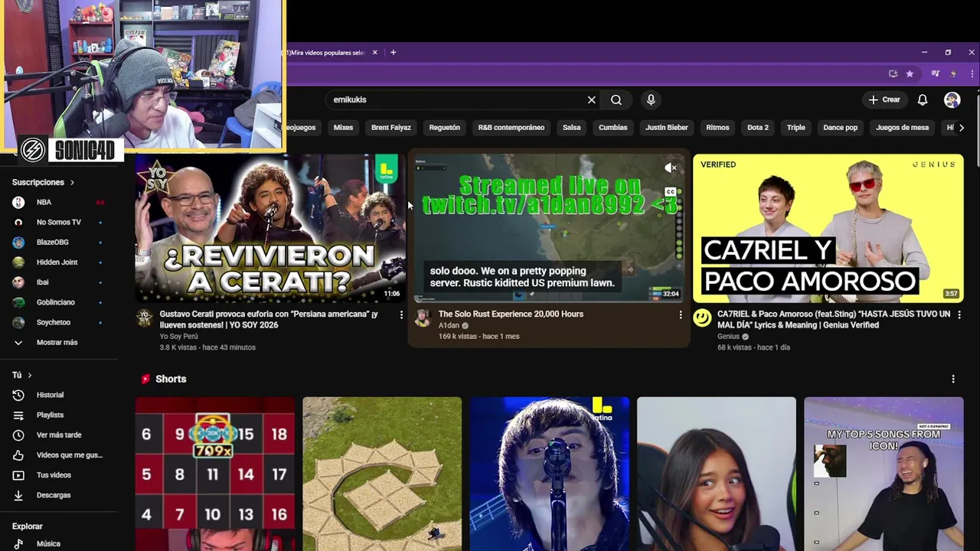
Task: Open the BlazeOBG subscription channel
Action: pos(58,242)
